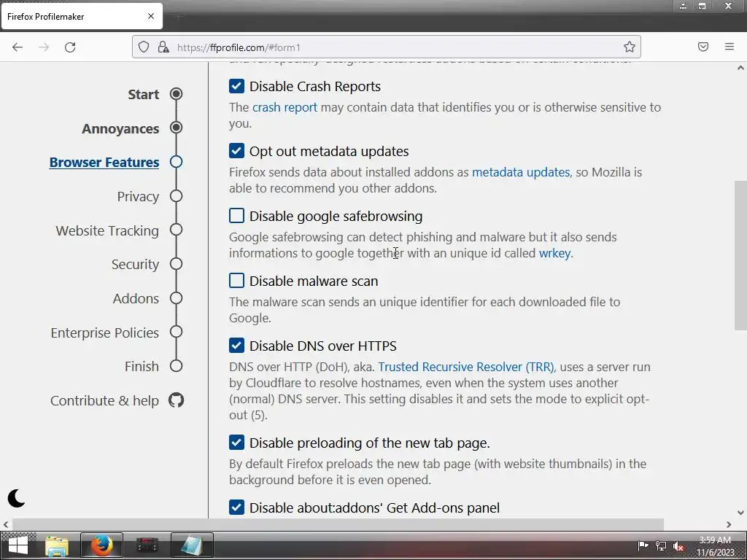Go to the Privacy section in sidebar
This screenshot has height=560, width=747.
pyautogui.click(x=138, y=196)
